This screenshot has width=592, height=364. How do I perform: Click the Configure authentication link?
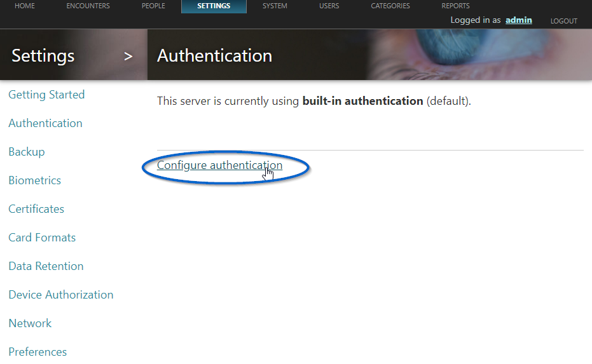click(220, 165)
